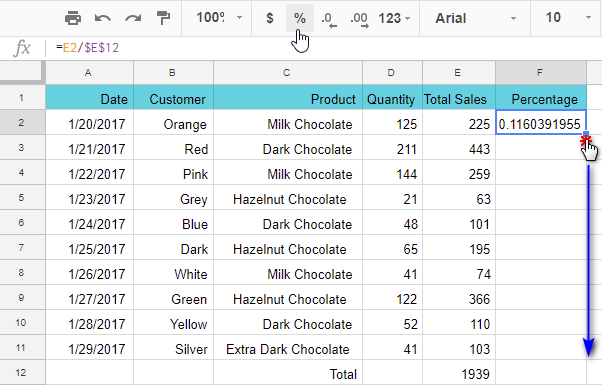Click the Date header cell
Viewport: 602px width, 385px height.
(89, 97)
